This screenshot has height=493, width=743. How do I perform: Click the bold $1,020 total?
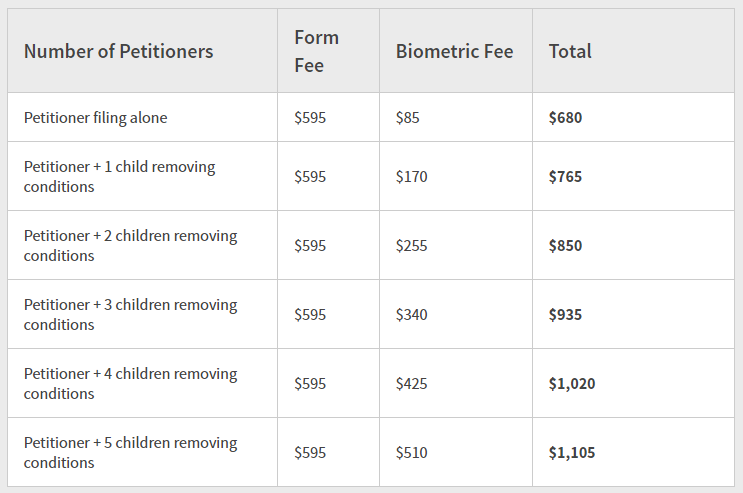coord(572,384)
